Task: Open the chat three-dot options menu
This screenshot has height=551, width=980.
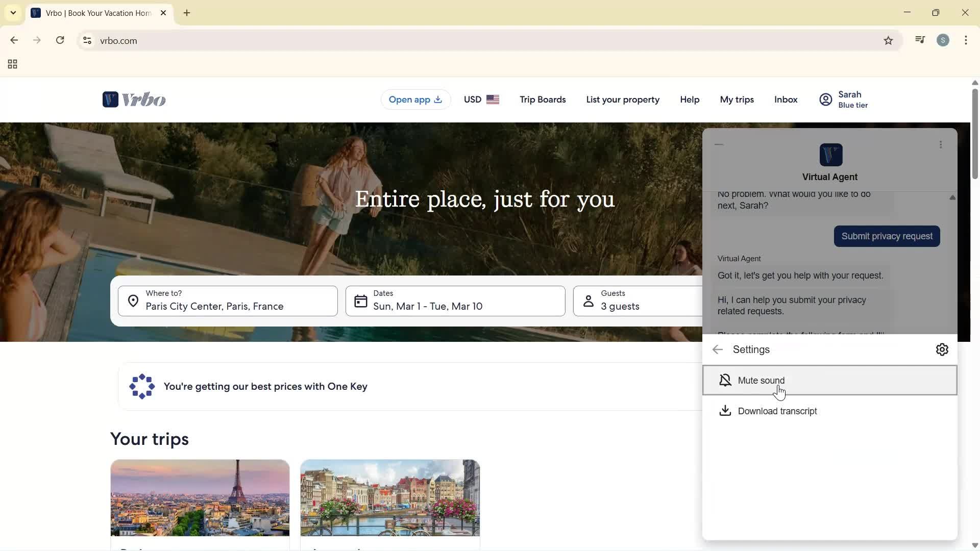Action: [x=941, y=145]
